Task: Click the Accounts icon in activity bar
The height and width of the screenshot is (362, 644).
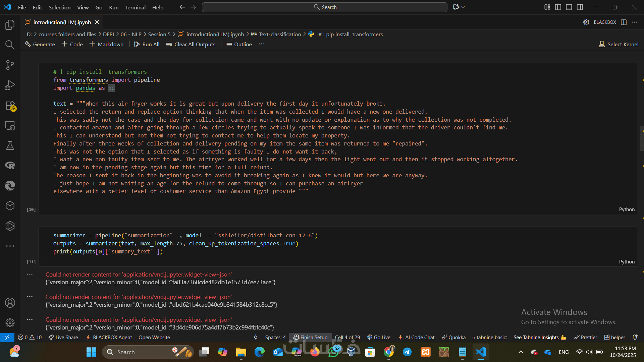Action: point(10,303)
